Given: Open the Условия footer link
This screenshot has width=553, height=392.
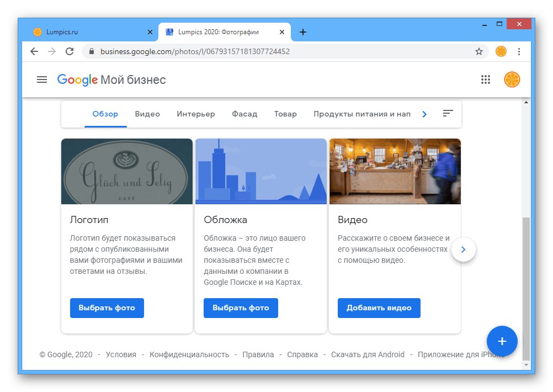Looking at the screenshot, I should click(121, 354).
